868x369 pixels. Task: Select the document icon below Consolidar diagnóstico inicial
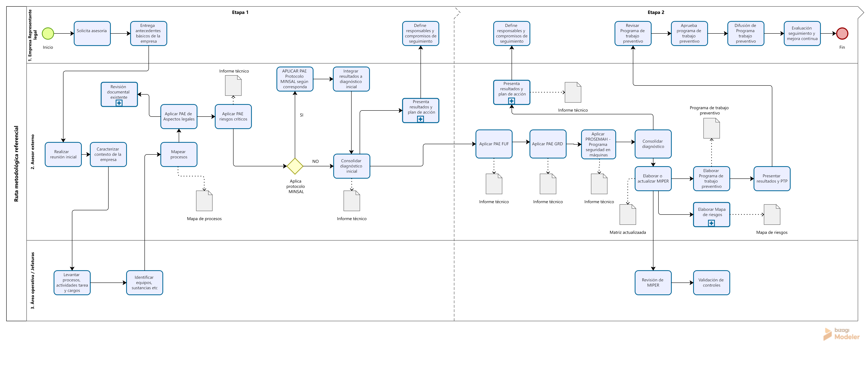click(x=351, y=201)
